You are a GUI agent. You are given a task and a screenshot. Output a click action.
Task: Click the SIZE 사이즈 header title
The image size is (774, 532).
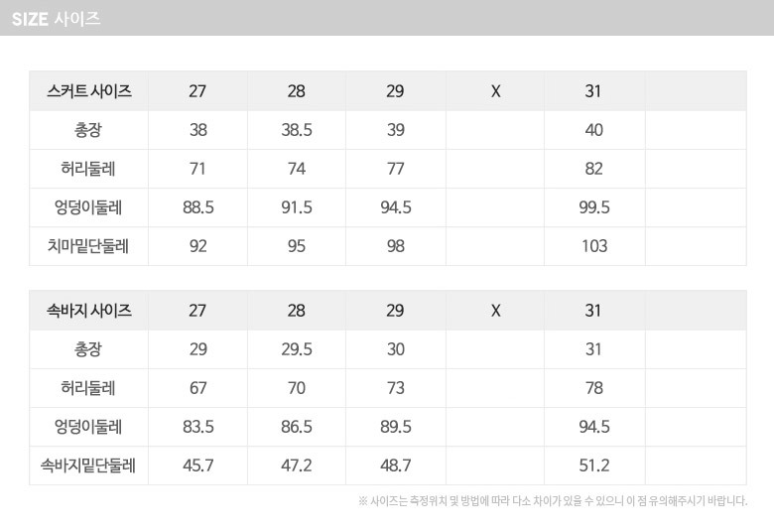point(56,18)
